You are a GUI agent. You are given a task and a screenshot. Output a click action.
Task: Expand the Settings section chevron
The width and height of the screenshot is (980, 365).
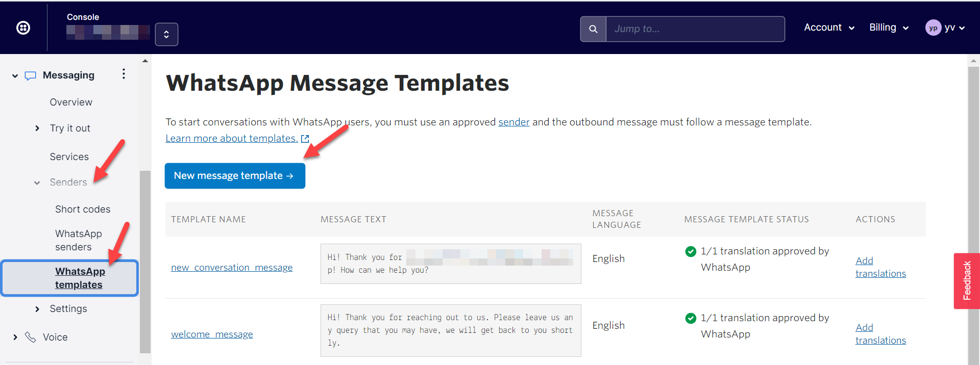click(37, 309)
